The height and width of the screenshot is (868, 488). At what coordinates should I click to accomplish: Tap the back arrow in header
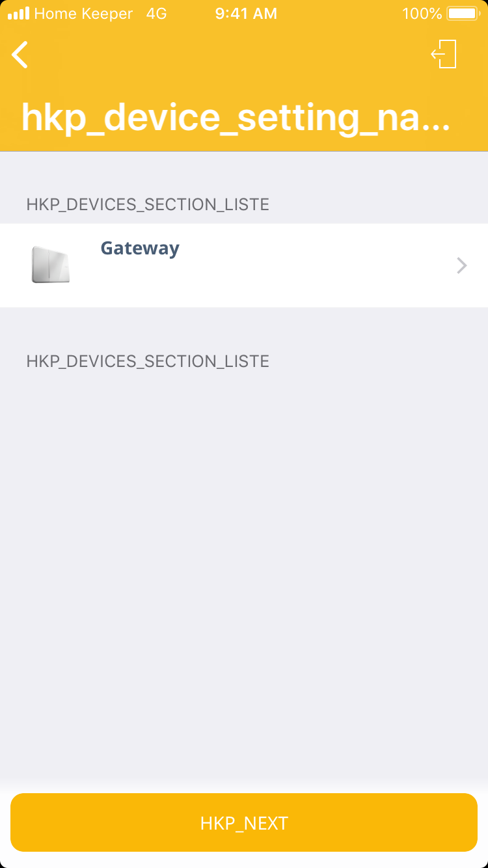[20, 55]
